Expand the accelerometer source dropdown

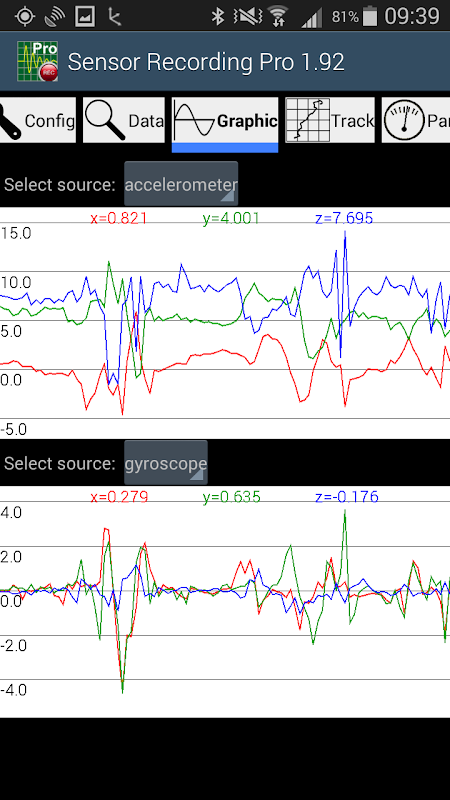(x=181, y=184)
